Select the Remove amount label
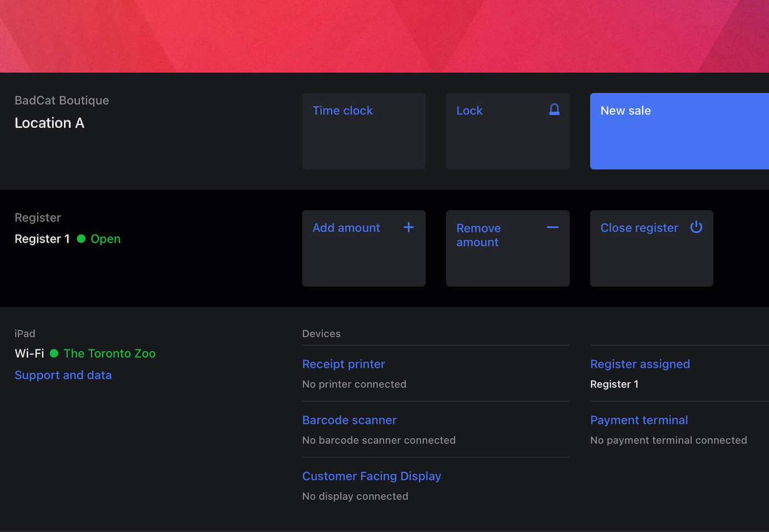This screenshot has width=769, height=532. coord(478,235)
